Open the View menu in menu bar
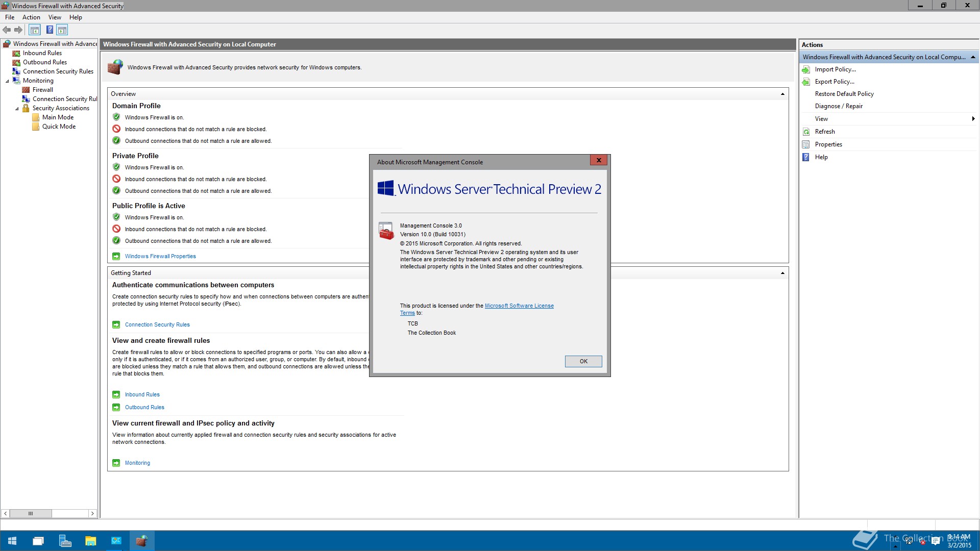The height and width of the screenshot is (551, 980). tap(55, 17)
